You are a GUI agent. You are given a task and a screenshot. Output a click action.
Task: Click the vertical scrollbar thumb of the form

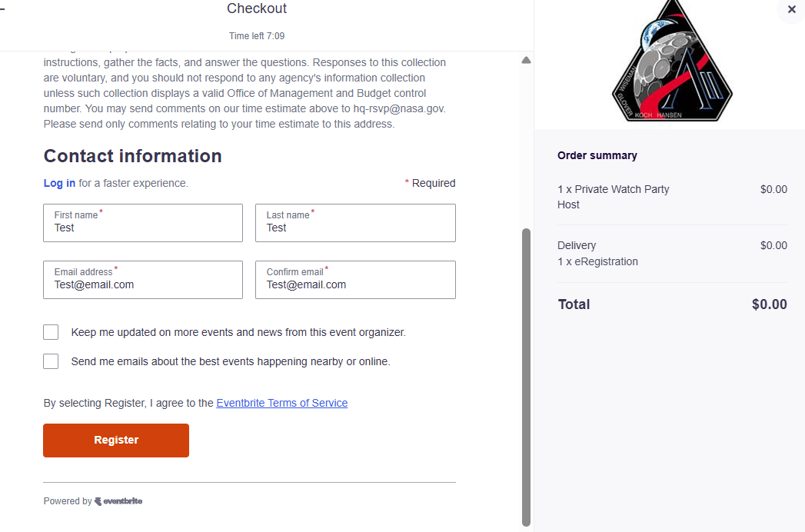click(526, 375)
